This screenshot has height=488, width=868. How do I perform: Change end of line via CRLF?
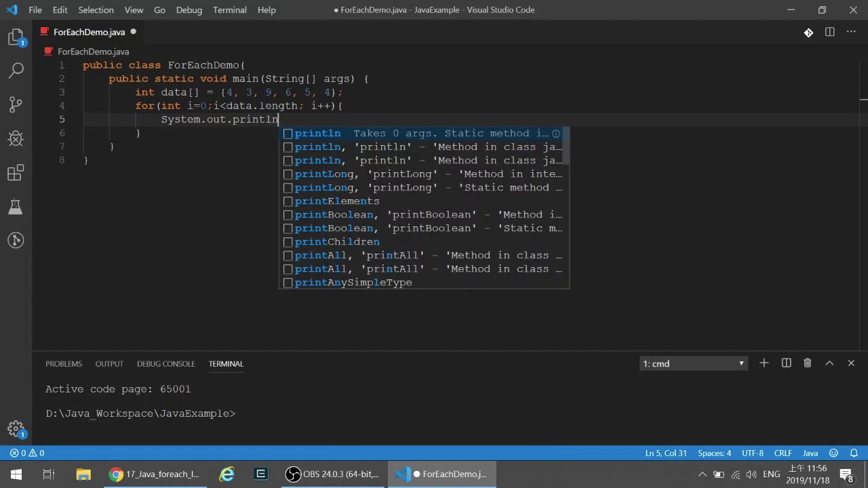[x=783, y=453]
